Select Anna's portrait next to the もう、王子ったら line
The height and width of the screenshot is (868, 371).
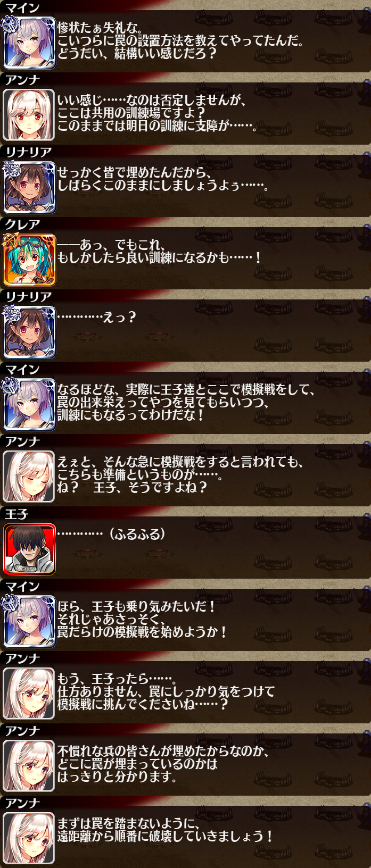[x=29, y=694]
